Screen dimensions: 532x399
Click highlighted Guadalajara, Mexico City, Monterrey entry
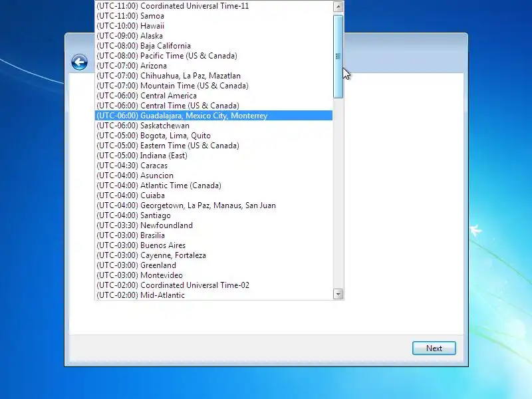(x=213, y=116)
